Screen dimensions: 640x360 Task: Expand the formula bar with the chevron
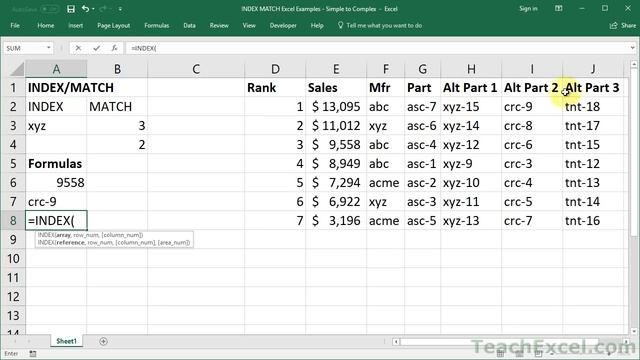tap(633, 48)
